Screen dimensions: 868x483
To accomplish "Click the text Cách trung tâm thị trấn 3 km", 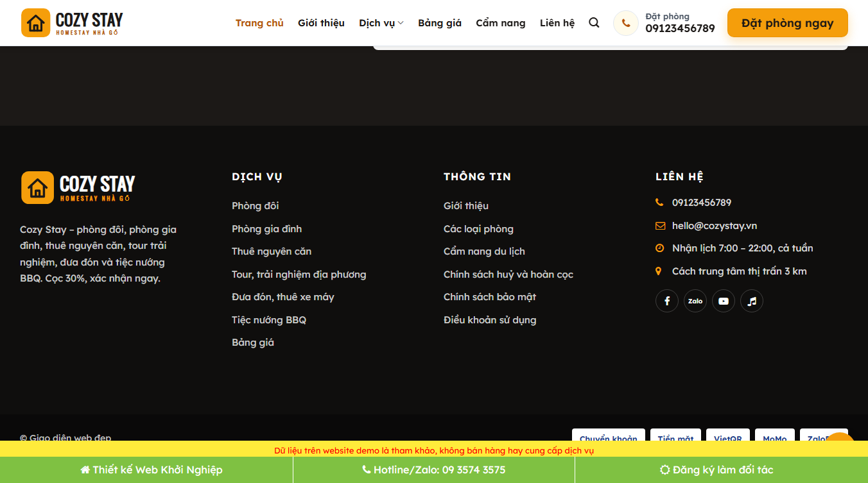I will click(740, 271).
